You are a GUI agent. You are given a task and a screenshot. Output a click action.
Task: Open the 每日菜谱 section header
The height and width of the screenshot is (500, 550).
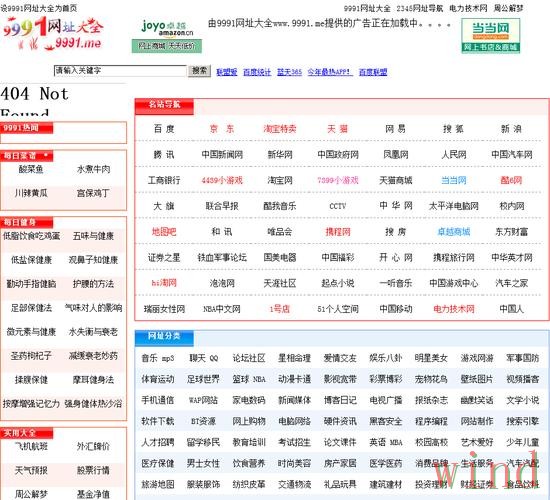tap(27, 156)
